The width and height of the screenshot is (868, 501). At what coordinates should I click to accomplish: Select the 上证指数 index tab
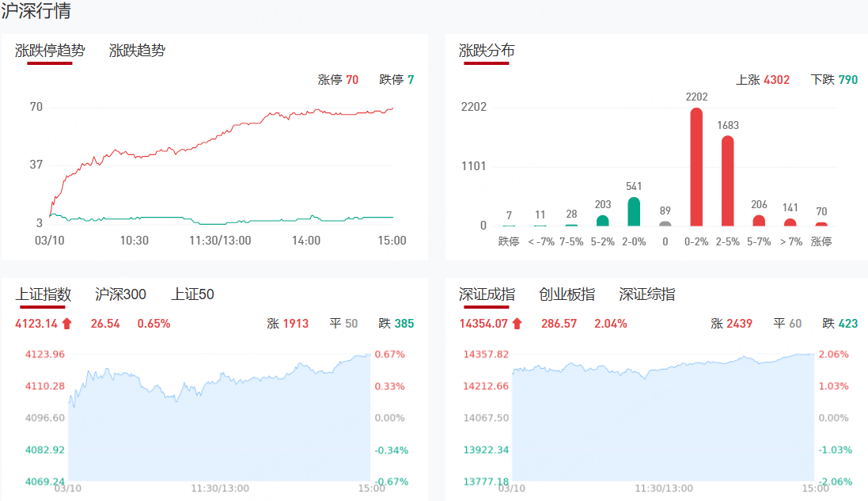coord(44,294)
